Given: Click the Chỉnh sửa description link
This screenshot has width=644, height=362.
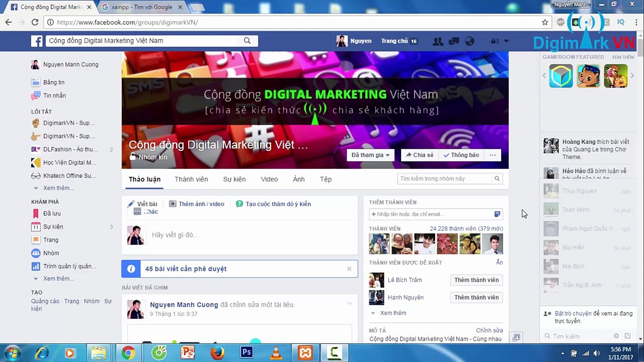Looking at the screenshot, I should pyautogui.click(x=490, y=330).
